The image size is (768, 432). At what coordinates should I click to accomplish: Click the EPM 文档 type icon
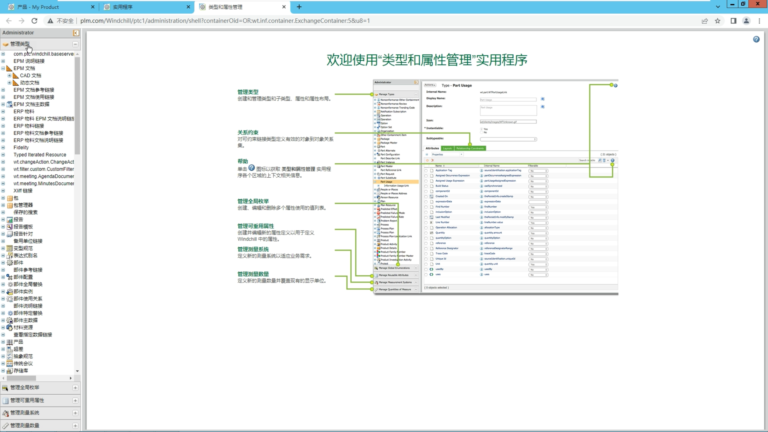tap(9, 68)
